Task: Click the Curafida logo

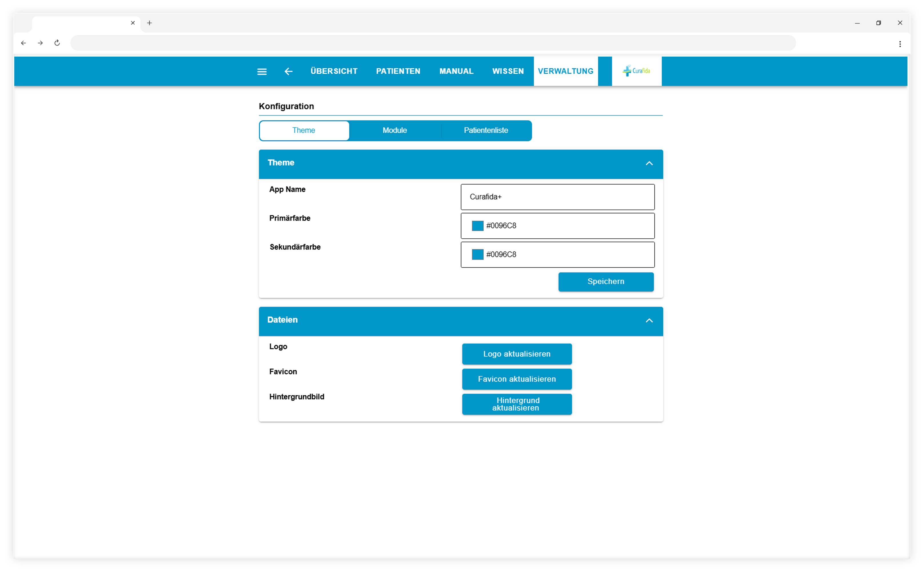Action: pos(636,71)
